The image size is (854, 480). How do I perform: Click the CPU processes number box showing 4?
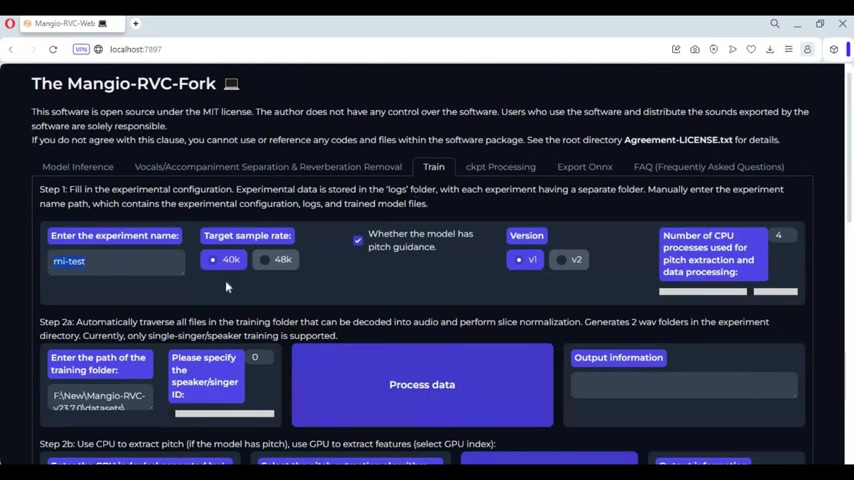tap(783, 235)
